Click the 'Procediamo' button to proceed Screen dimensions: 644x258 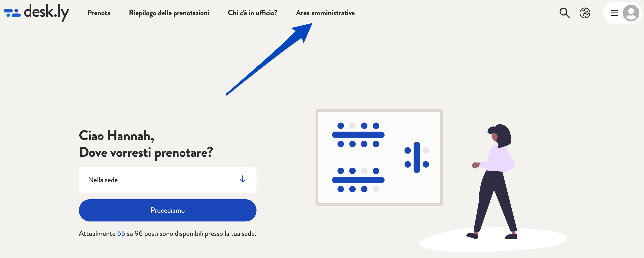(167, 210)
